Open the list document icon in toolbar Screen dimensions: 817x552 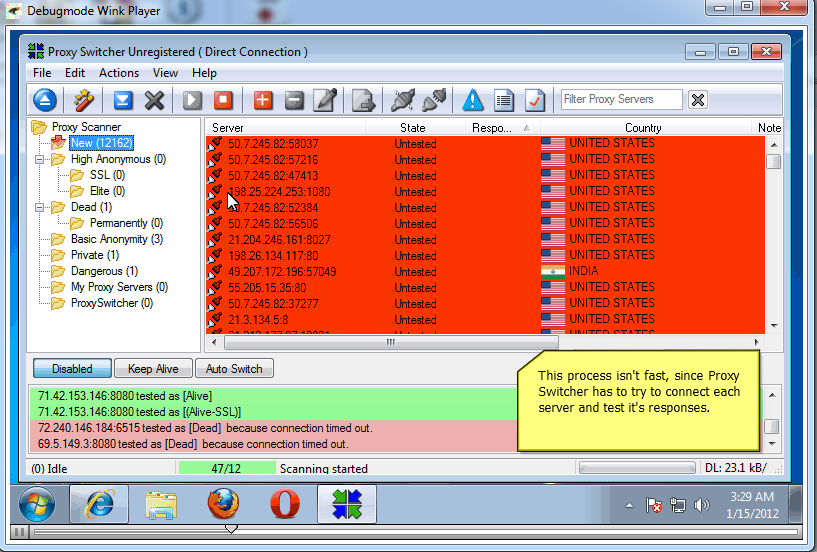(503, 100)
